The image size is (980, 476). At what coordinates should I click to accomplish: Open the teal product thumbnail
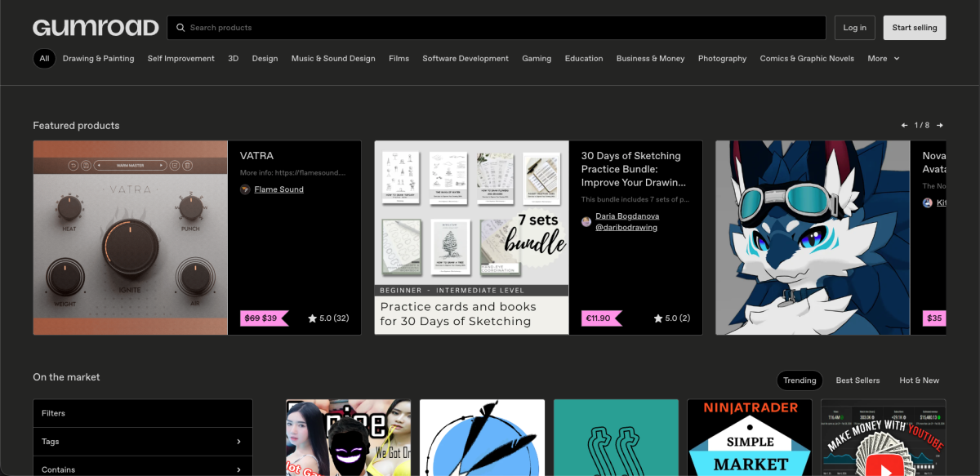[x=616, y=438]
